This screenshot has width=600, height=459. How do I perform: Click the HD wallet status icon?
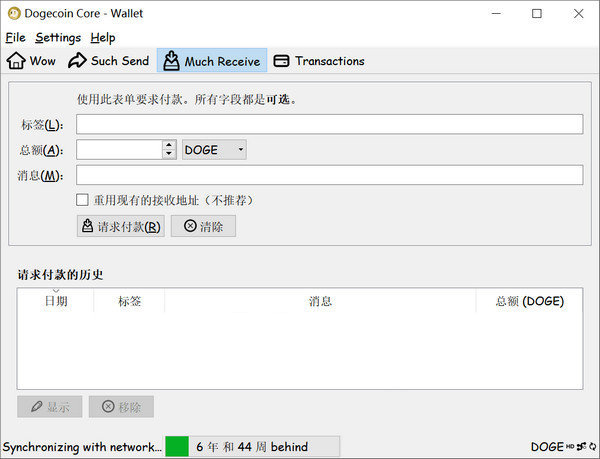(x=570, y=446)
